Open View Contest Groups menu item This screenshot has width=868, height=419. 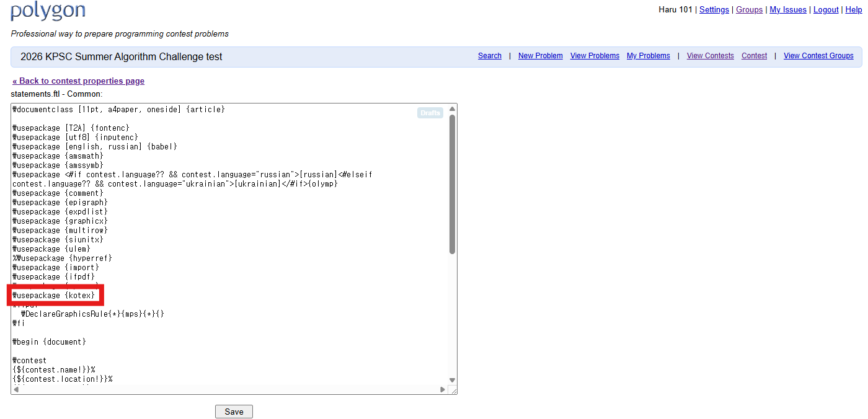coord(818,56)
